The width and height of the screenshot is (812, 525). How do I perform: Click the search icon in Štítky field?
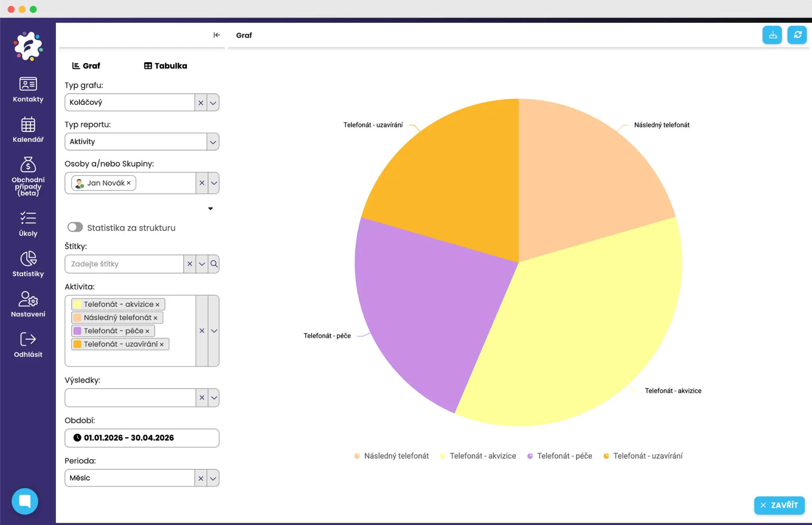tap(214, 264)
